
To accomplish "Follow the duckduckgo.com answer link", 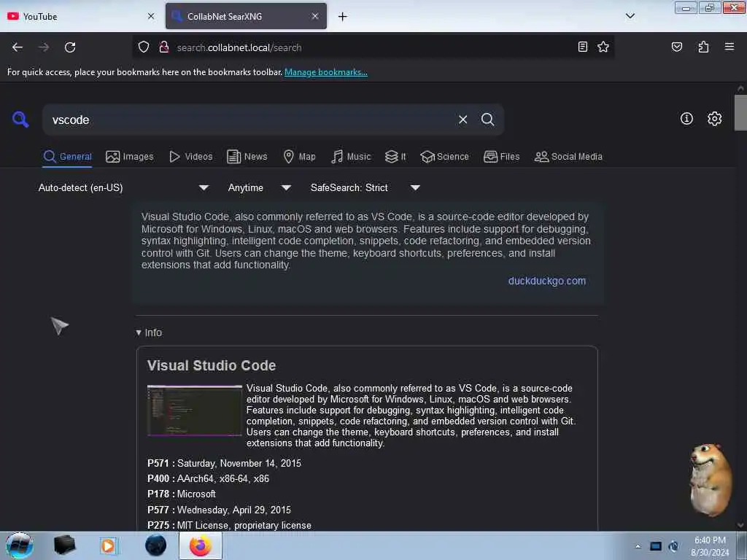I will coord(546,281).
